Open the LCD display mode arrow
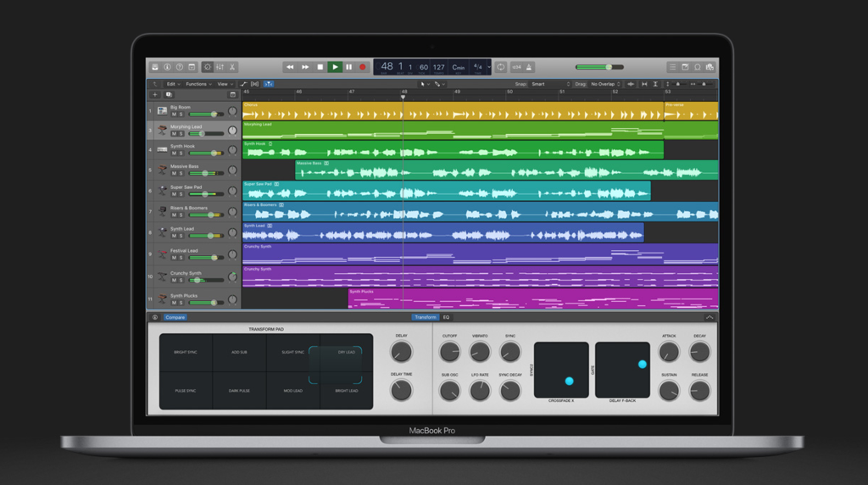 point(489,67)
